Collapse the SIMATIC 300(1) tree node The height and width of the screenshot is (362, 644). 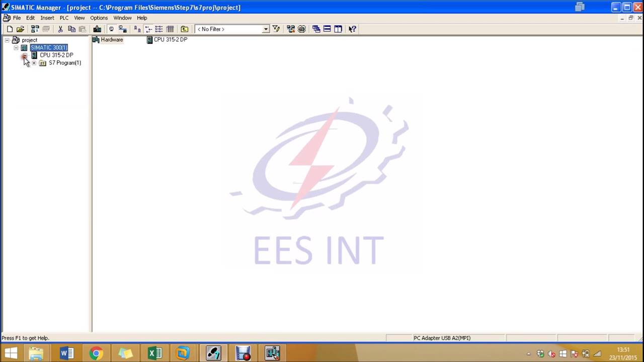[16, 48]
